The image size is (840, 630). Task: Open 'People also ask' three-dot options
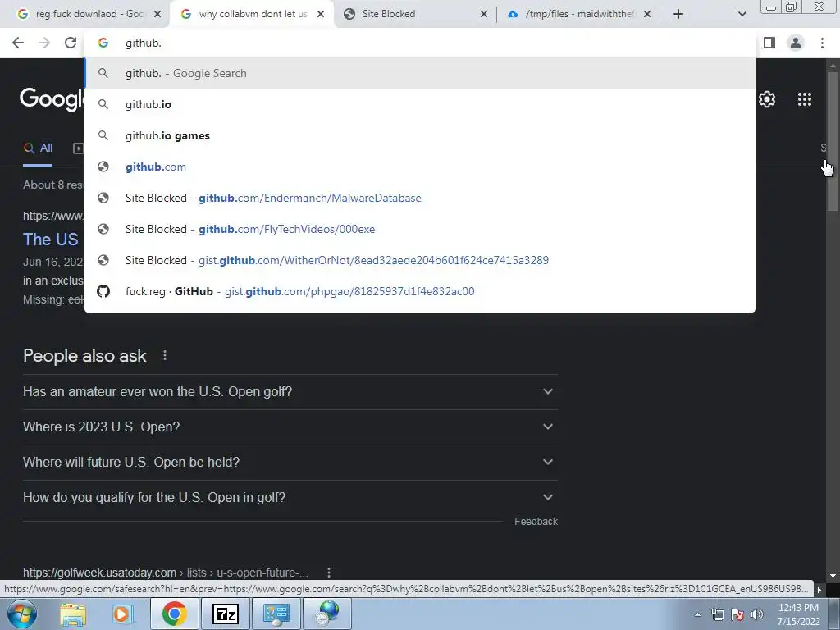coord(165,355)
